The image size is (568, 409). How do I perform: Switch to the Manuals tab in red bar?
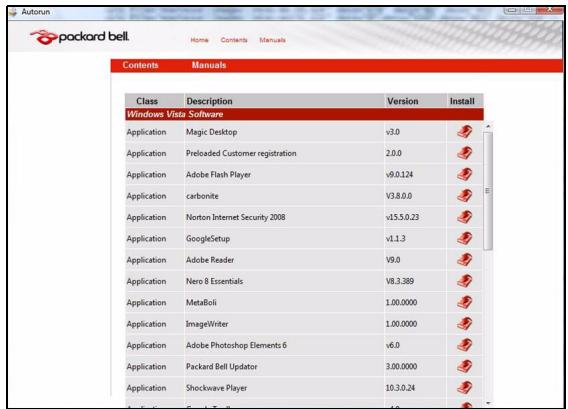[x=209, y=65]
